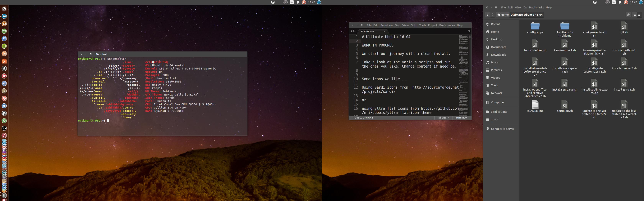Open the Goto menu in Sublime Text
Image resolution: width=644 pixels, height=201 pixels.
pyautogui.click(x=414, y=25)
